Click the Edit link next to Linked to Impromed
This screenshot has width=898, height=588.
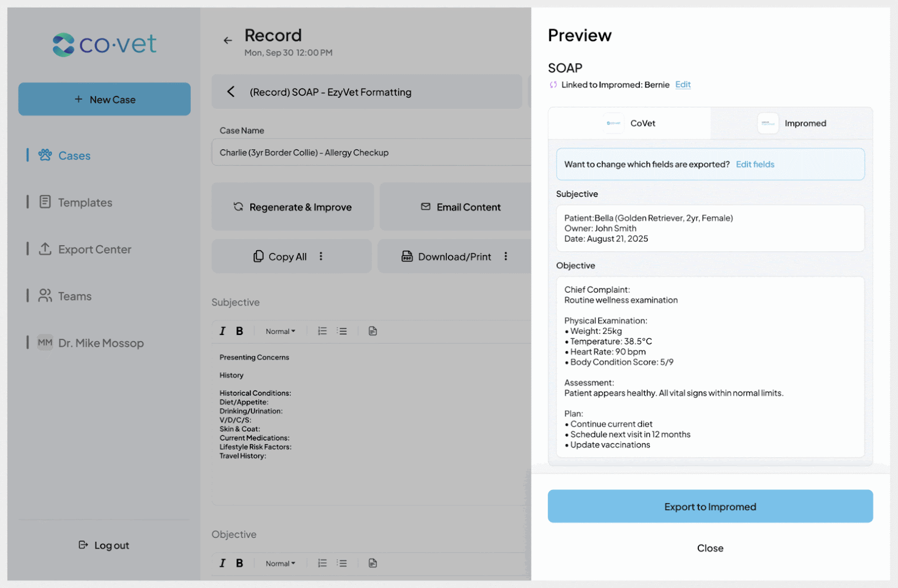point(683,85)
